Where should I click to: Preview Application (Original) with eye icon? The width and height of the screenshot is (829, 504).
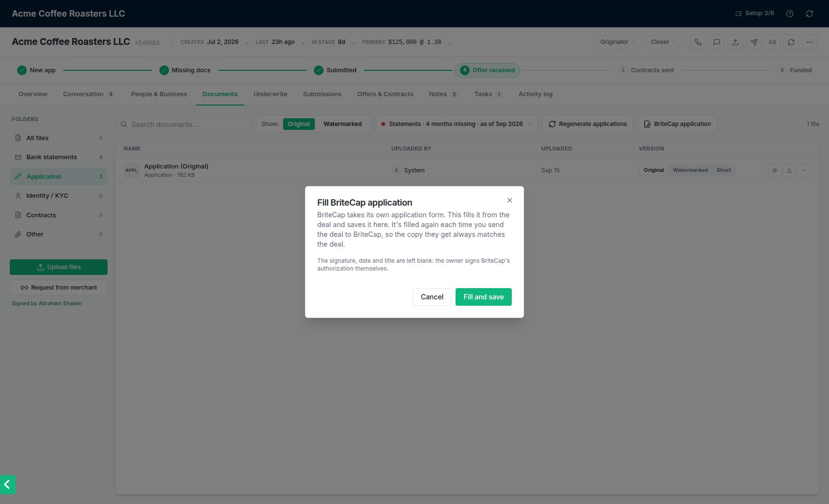click(774, 170)
